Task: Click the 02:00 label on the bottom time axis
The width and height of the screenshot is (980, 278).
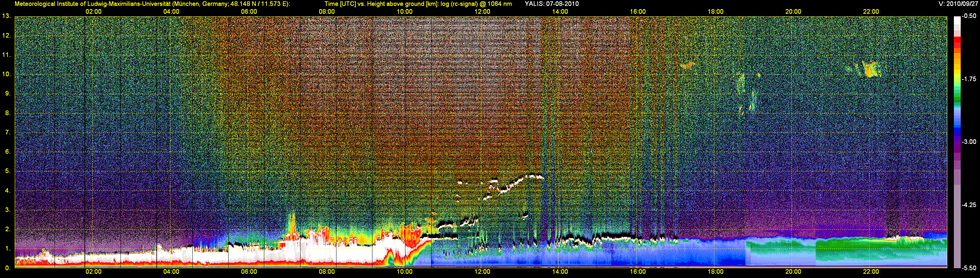Action: point(93,271)
